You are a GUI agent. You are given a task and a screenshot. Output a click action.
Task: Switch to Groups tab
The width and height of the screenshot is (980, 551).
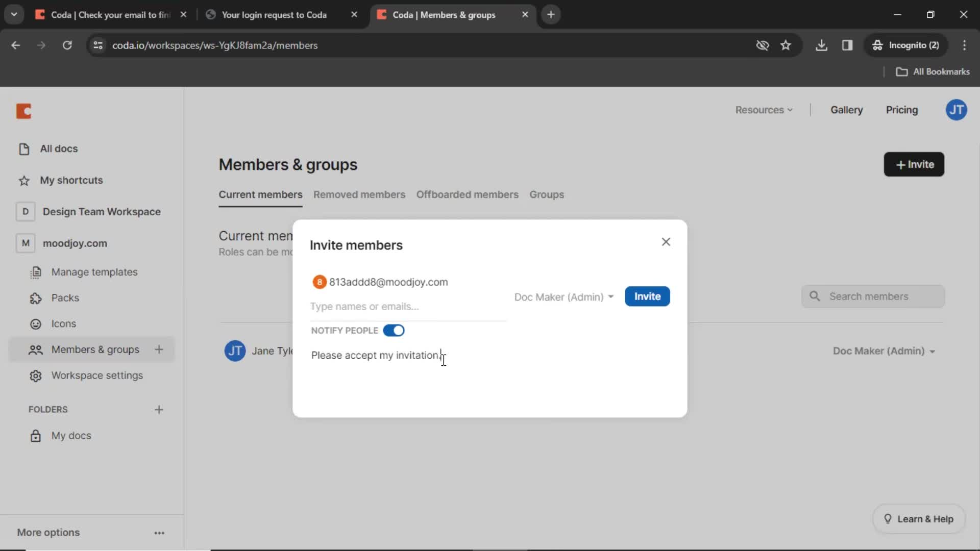click(547, 194)
